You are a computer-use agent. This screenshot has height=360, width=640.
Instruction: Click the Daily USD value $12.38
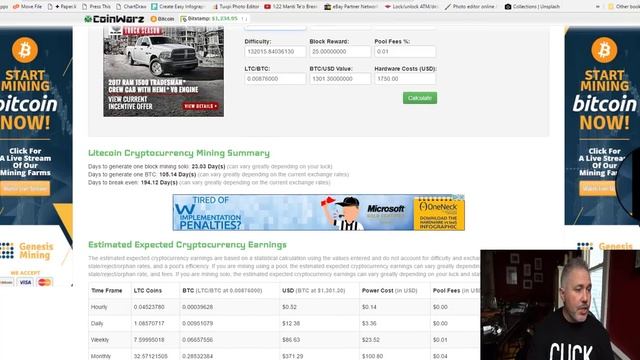pos(291,323)
